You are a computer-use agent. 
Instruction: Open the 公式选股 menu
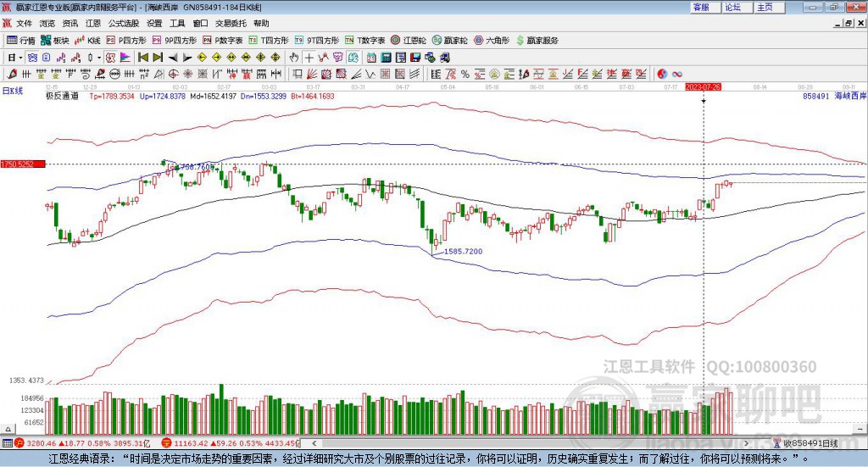click(x=123, y=23)
